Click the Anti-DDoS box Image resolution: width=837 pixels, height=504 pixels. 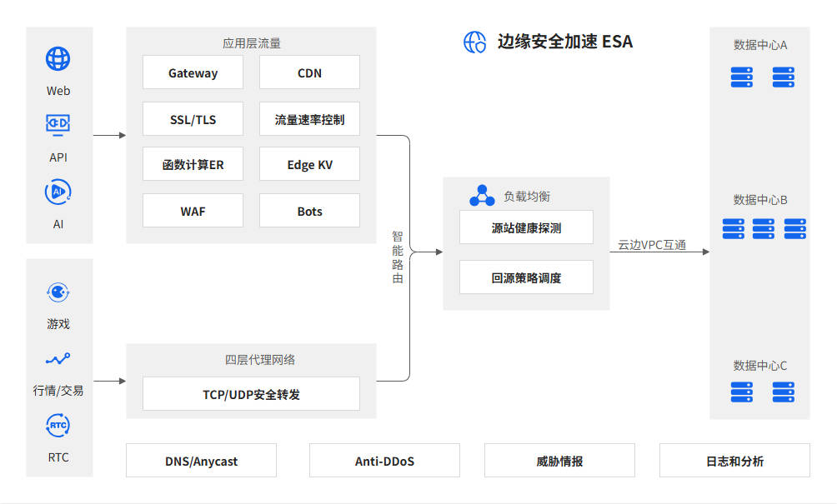click(384, 461)
